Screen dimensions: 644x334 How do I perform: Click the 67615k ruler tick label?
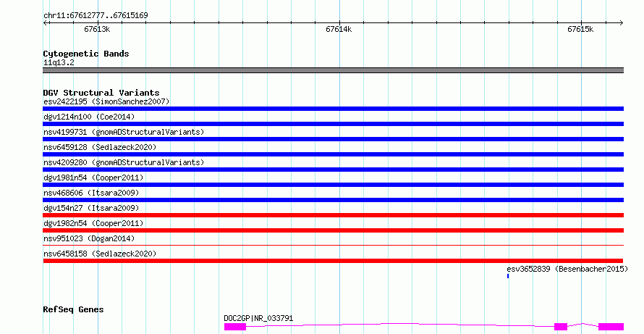click(580, 29)
